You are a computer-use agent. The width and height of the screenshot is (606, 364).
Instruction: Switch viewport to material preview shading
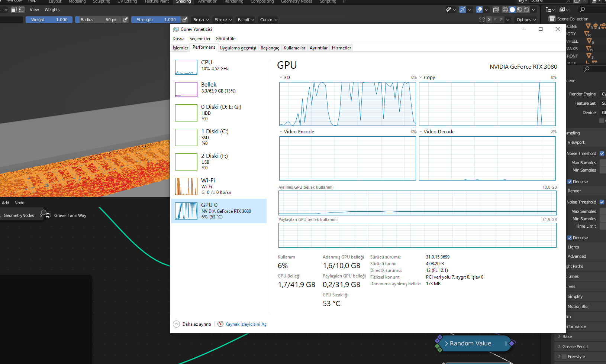519,10
